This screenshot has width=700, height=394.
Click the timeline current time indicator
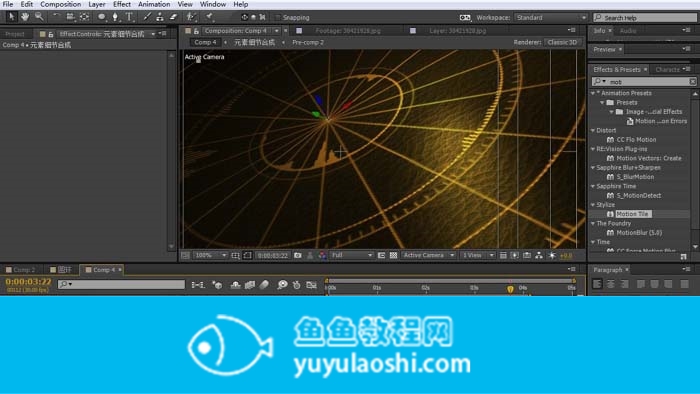click(x=510, y=289)
